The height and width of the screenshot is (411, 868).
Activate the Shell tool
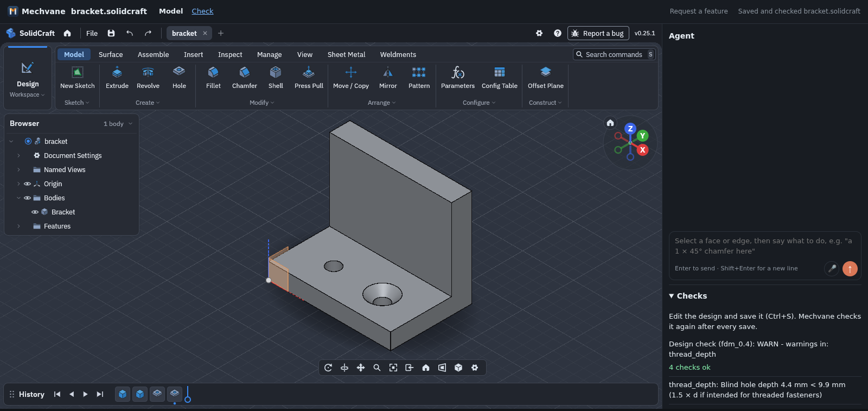(x=276, y=78)
